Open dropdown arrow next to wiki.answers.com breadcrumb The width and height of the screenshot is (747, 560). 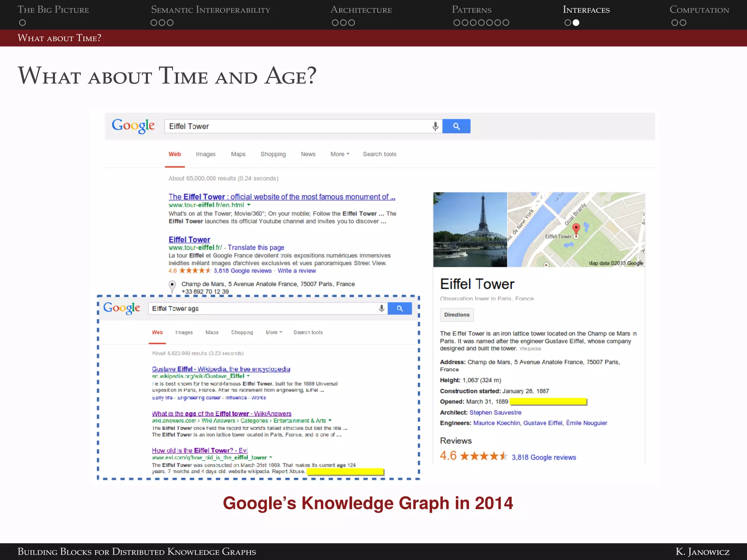pos(330,420)
